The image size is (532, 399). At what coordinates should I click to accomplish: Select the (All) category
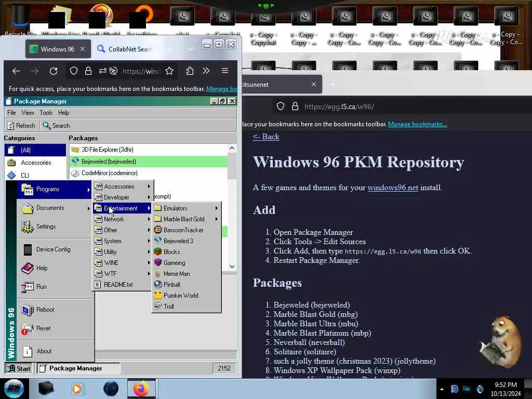[x=35, y=150]
